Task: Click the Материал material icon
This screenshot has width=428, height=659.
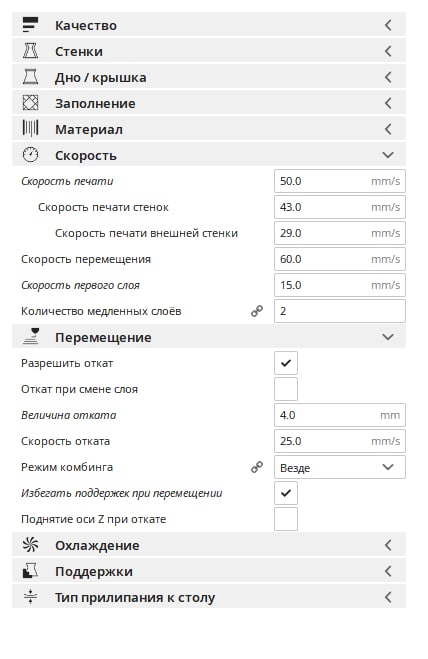Action: tap(30, 129)
